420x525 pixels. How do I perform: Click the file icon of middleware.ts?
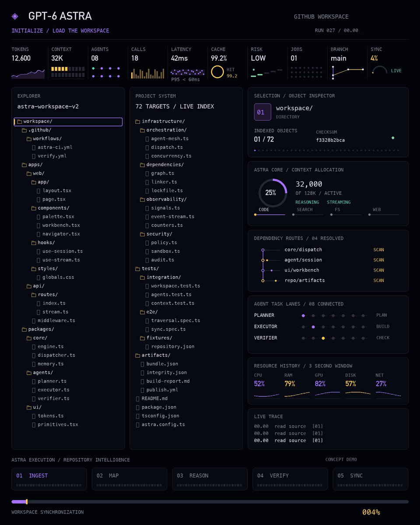34,321
